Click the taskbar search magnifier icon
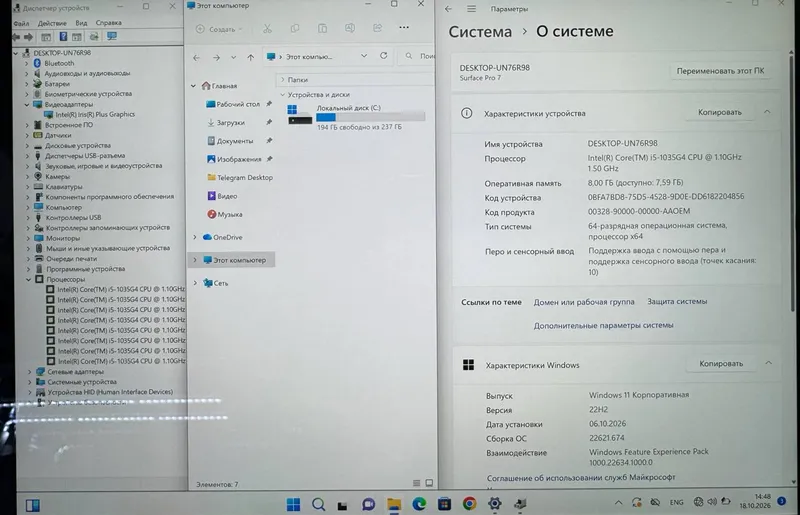Viewport: 800px width, 515px height. point(318,504)
